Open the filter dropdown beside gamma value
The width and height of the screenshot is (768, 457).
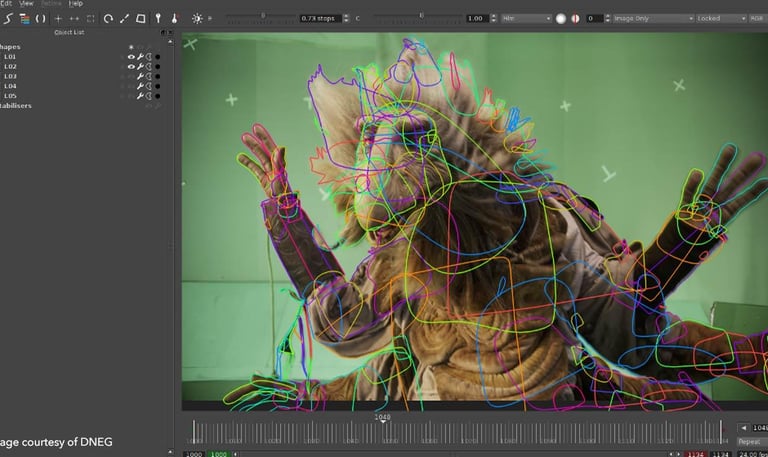tap(526, 18)
